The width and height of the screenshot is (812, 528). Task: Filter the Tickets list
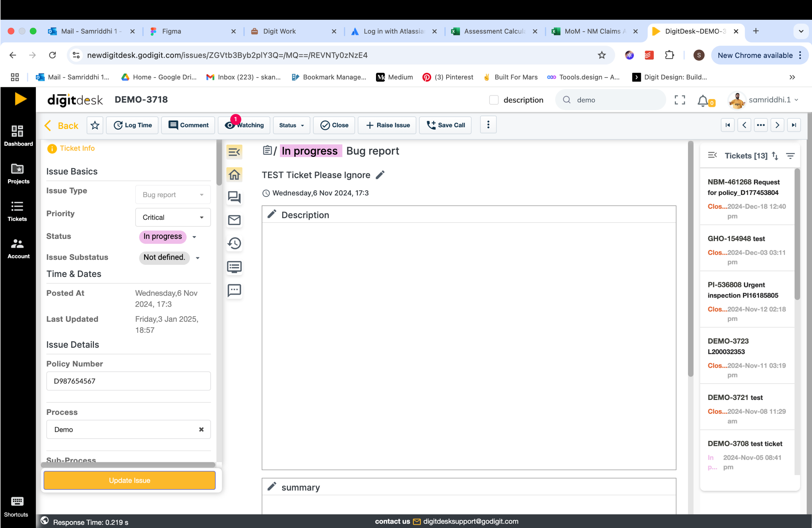[x=790, y=156]
